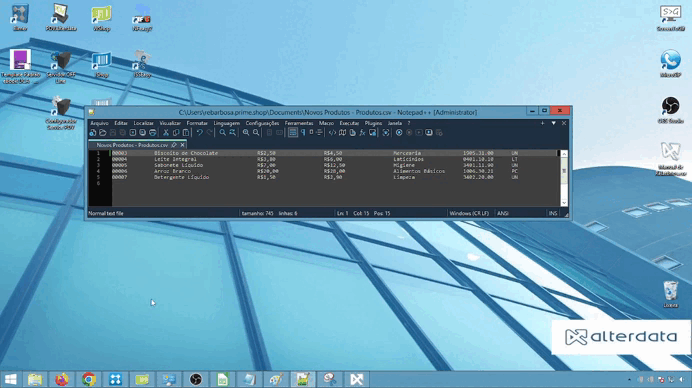This screenshot has width=692, height=388.
Task: Click the focus view toolbar icon
Action: click(x=386, y=132)
